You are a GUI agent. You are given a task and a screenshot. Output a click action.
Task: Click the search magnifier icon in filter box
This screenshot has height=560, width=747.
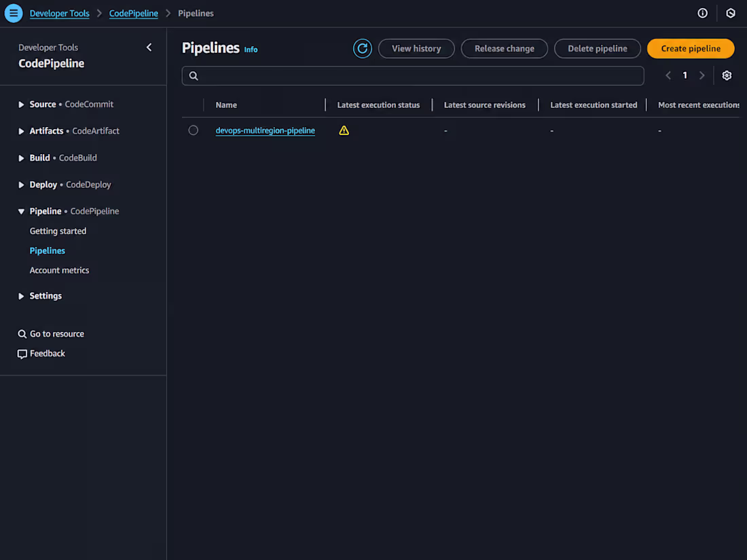[x=194, y=76]
